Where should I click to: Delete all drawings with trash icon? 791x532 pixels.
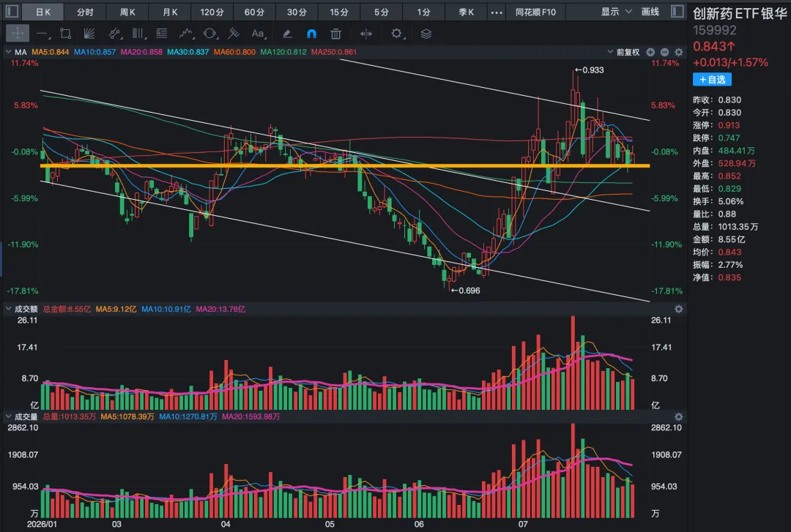point(335,34)
